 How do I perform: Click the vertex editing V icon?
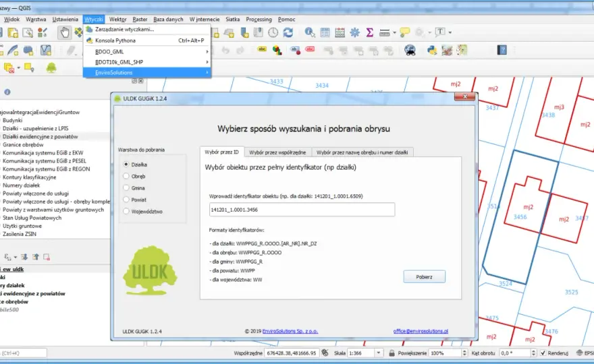coord(45,50)
